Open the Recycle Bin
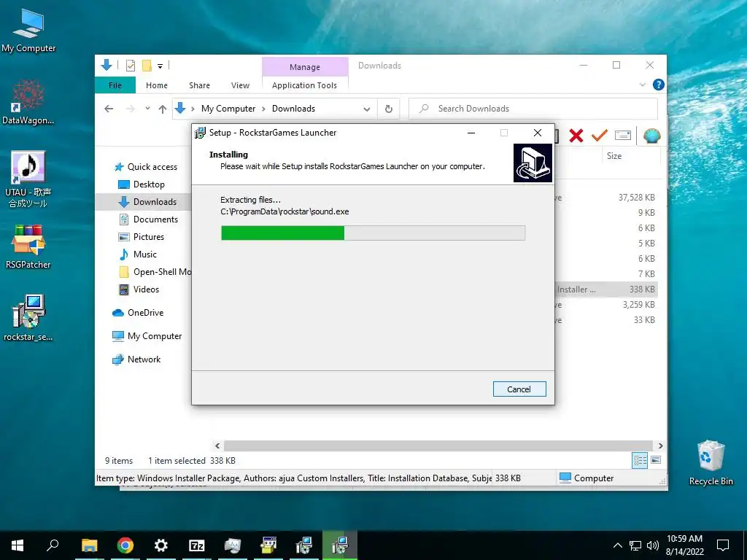Screen dimensions: 747x560 711,462
